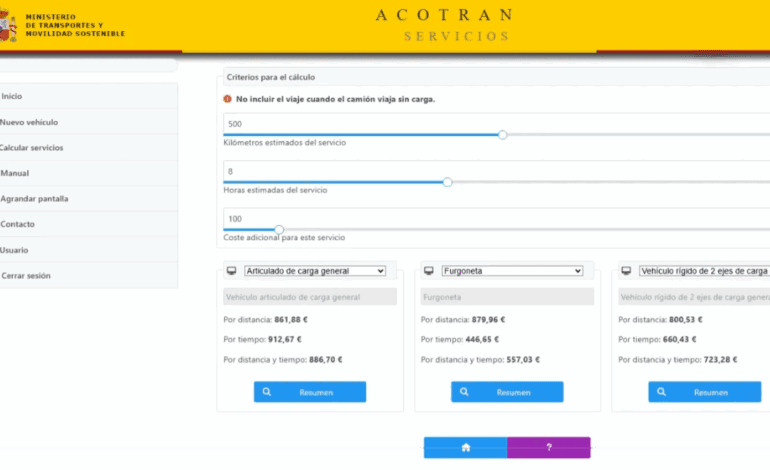770x470 pixels.
Task: Click the orange warning icon beside the no-load notice
Action: click(227, 99)
